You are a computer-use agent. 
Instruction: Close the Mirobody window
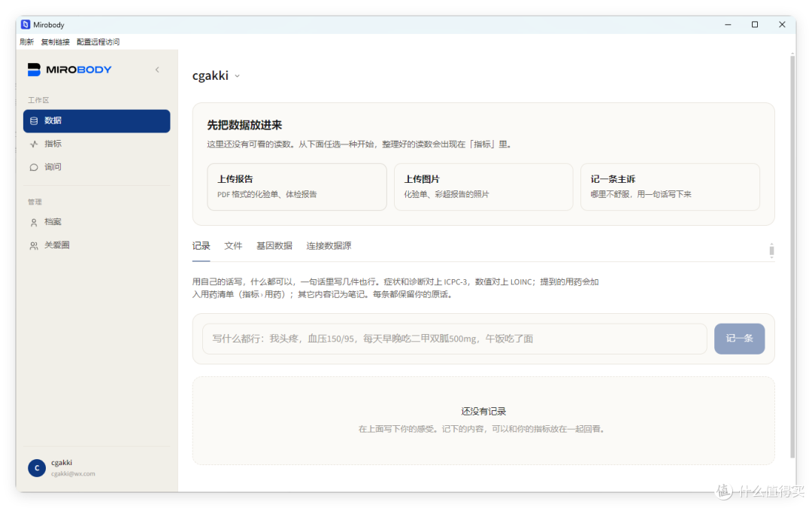pyautogui.click(x=782, y=24)
